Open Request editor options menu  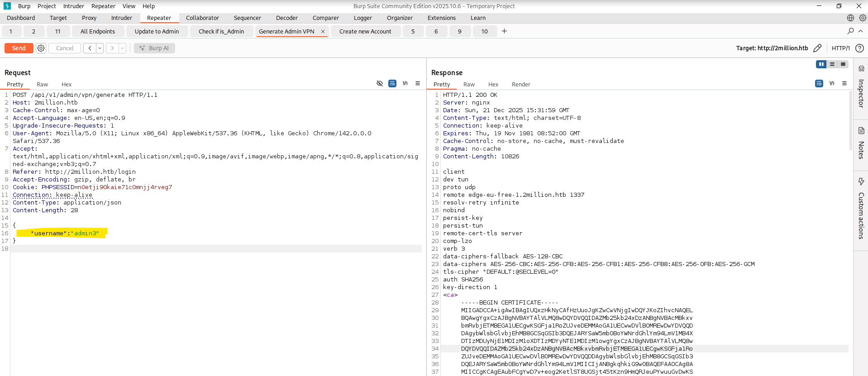(418, 84)
